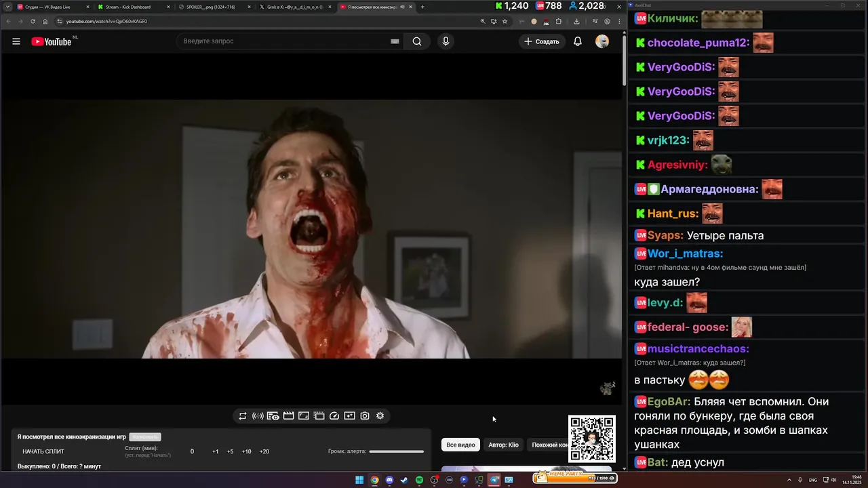Click chat message Уетыре пальта

[725, 236]
